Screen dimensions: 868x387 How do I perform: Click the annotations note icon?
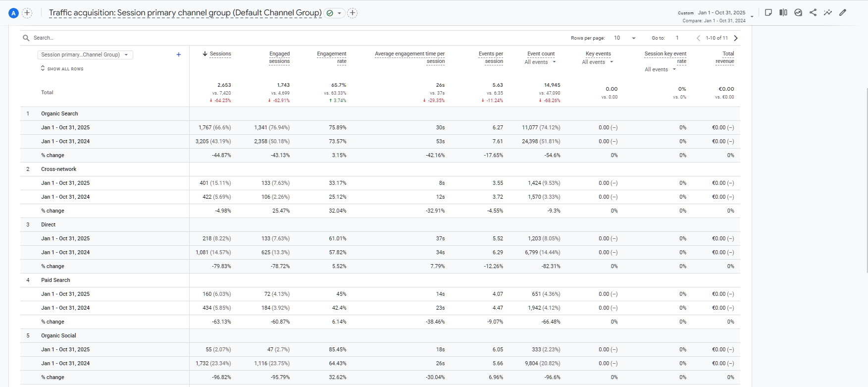click(x=768, y=13)
